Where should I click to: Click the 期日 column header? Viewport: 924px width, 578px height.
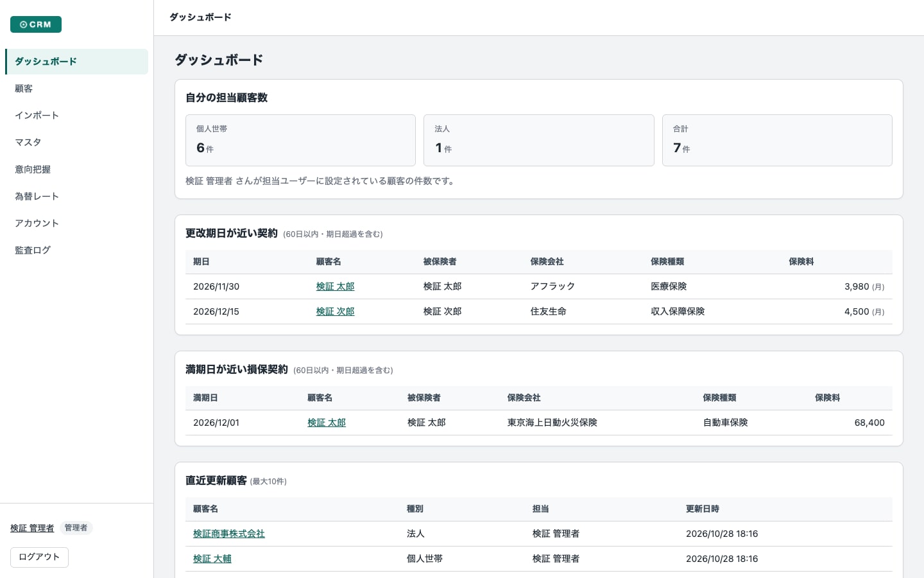coord(201,262)
